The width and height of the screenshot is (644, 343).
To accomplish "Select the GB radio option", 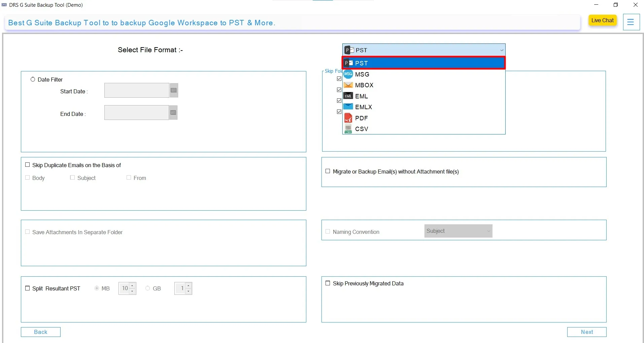I will (148, 288).
